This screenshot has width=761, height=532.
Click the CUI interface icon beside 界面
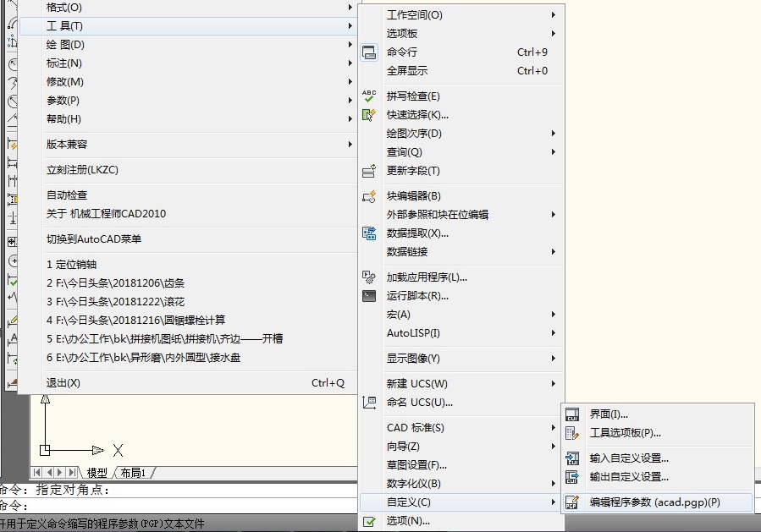pos(572,414)
